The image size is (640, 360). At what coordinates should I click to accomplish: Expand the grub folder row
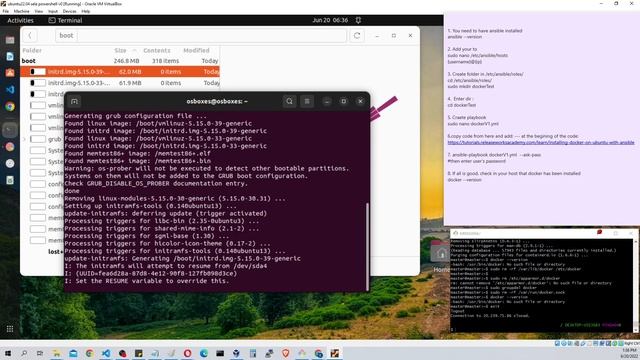tap(24, 139)
